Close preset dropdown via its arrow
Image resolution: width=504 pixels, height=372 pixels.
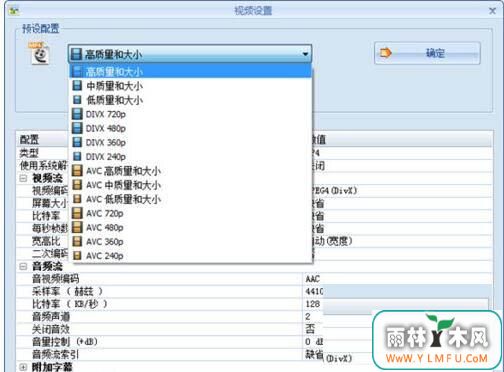[305, 54]
